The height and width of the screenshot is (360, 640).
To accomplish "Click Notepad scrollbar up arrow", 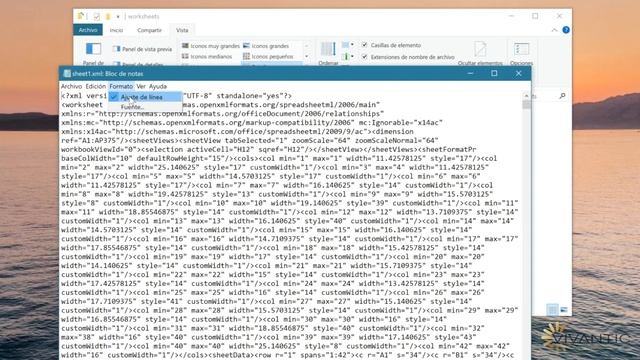I will coord(527,96).
